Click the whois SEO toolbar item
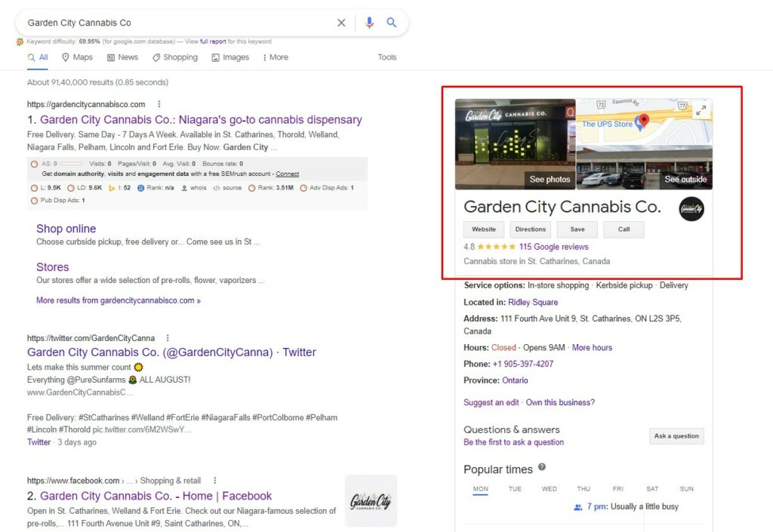Viewport: 773px width, 532px height. pos(194,188)
